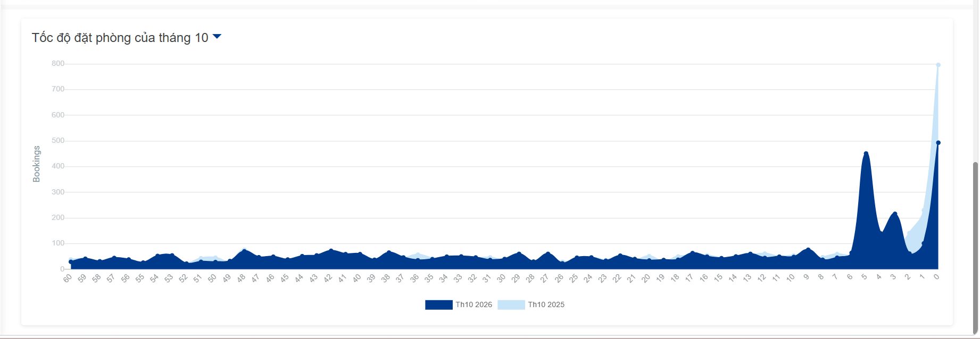
Task: Open the month dropdown arrow beside the title
Action: point(217,37)
